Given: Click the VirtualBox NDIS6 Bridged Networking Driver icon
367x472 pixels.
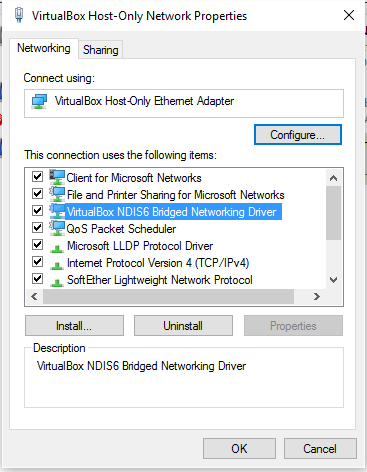Looking at the screenshot, I should tap(57, 211).
